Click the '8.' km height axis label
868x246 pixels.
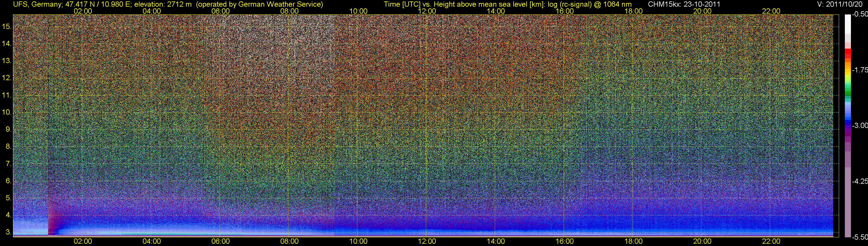8,147
